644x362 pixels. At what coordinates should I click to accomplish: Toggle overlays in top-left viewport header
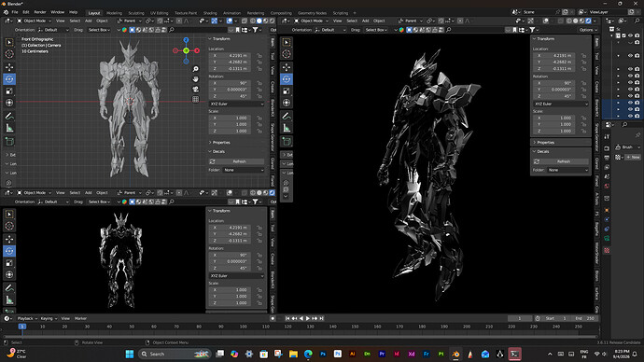230,21
